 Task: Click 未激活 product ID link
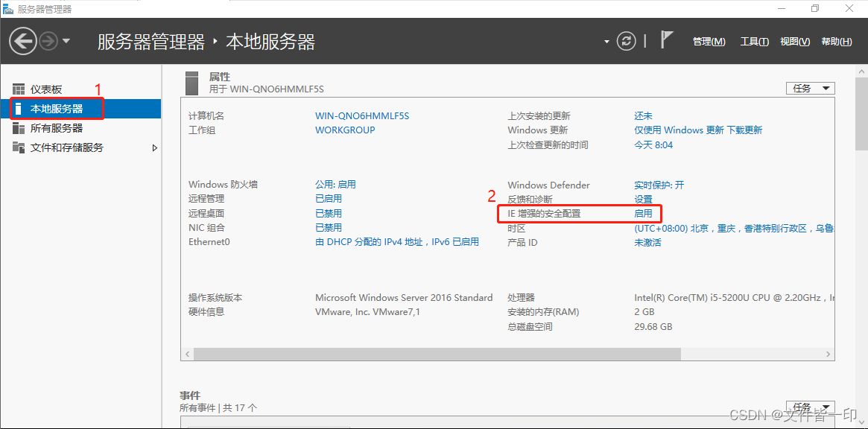pyautogui.click(x=647, y=243)
